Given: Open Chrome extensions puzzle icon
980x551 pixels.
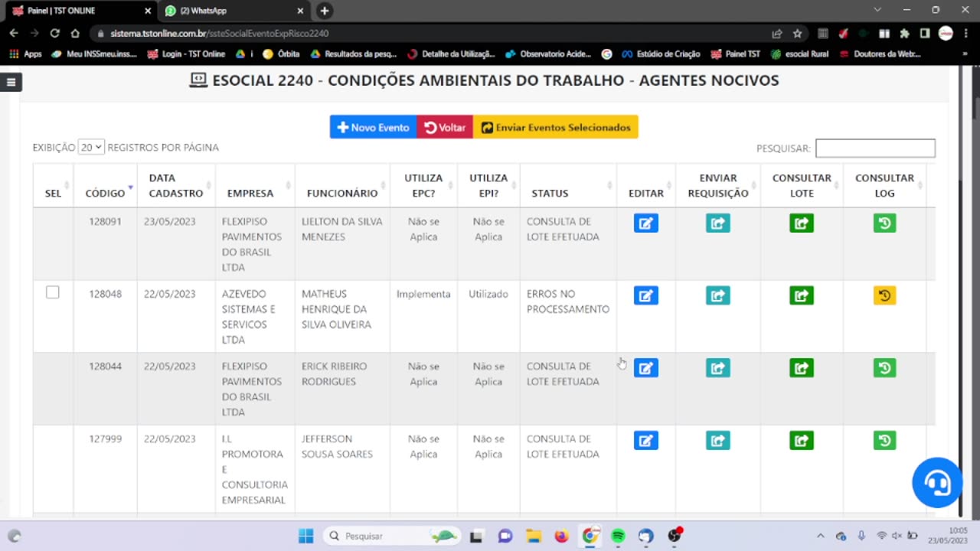Looking at the screenshot, I should click(904, 33).
